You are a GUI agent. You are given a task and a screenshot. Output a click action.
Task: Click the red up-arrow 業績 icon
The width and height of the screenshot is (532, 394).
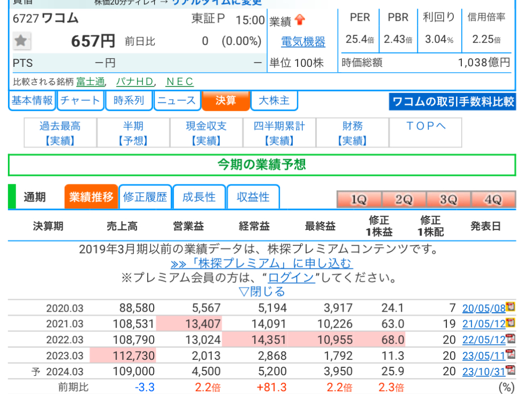point(300,20)
